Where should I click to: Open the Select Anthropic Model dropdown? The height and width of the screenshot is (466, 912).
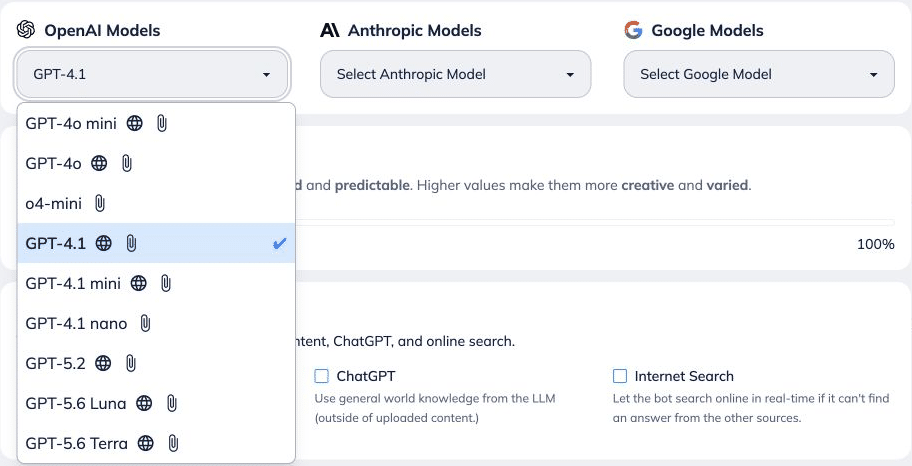pyautogui.click(x=455, y=74)
